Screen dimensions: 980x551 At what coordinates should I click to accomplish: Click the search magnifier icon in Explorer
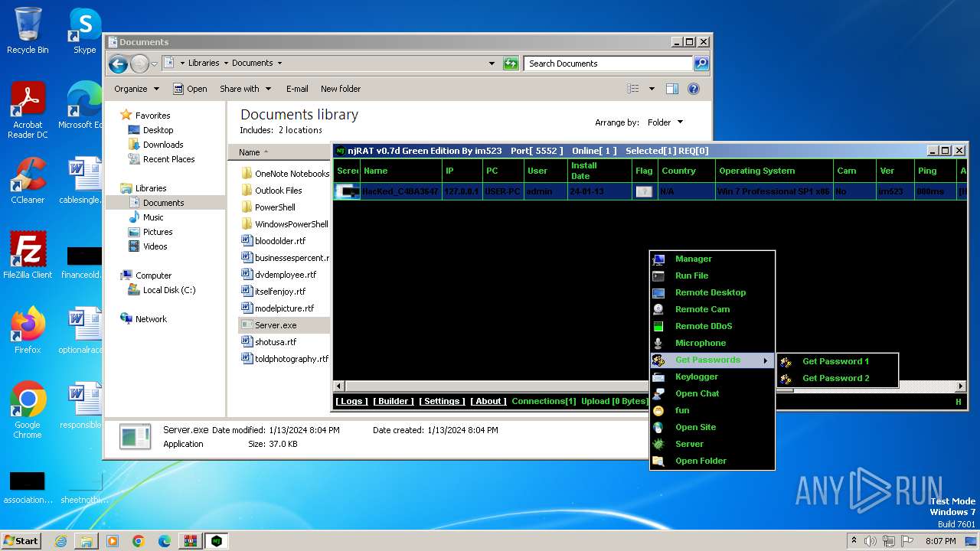tap(701, 64)
